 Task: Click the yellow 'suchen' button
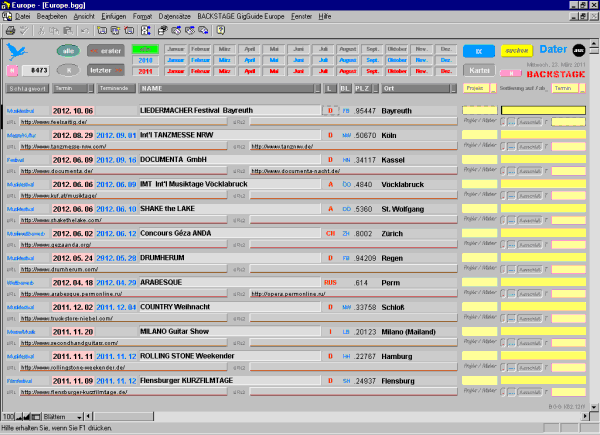[517, 51]
